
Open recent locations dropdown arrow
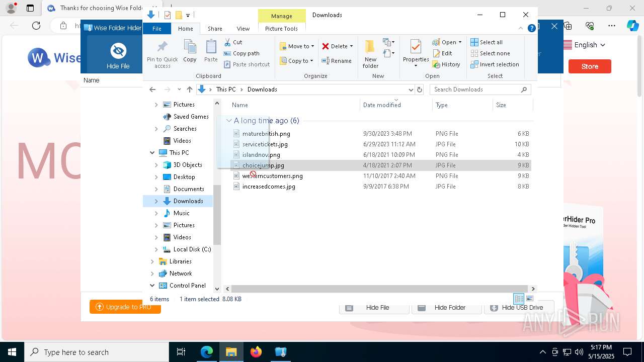point(179,89)
